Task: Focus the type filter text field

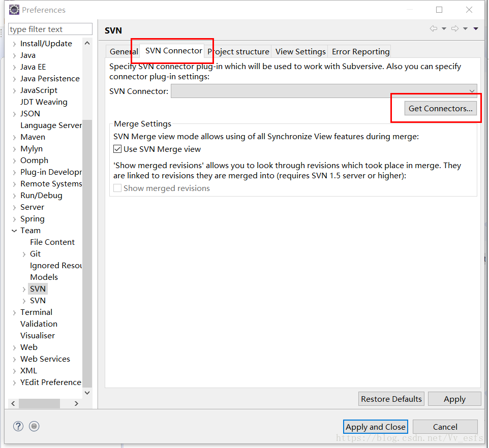Action: coord(50,29)
